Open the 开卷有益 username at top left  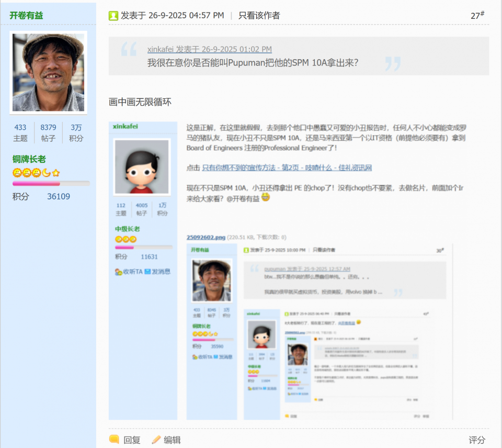pyautogui.click(x=26, y=15)
